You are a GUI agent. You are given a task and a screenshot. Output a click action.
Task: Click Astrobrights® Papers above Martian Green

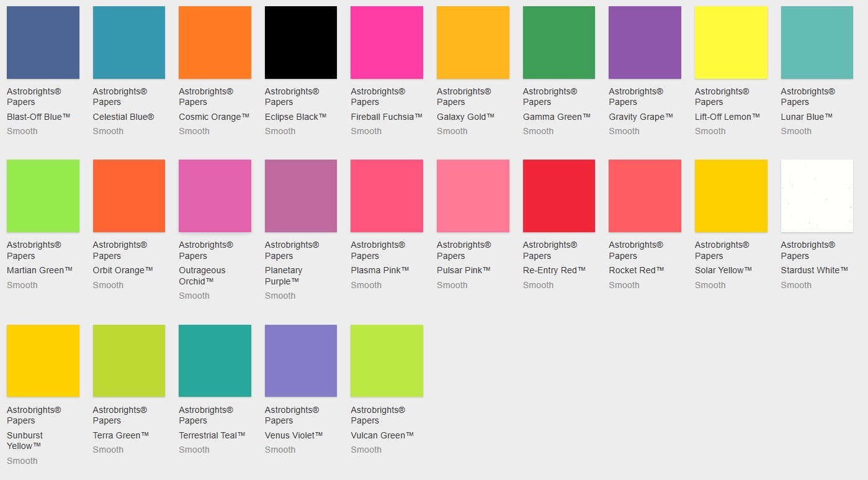[x=34, y=250]
